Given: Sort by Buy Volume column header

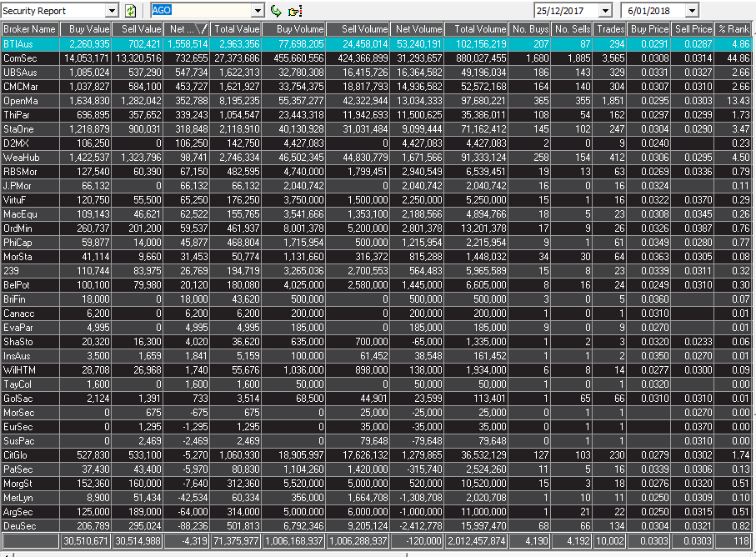Looking at the screenshot, I should pos(294,29).
